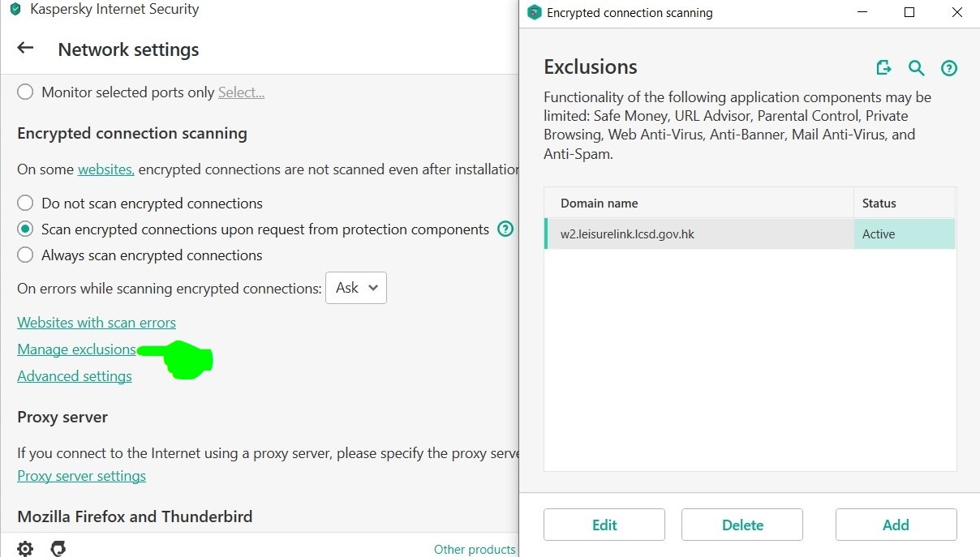Select 'Monitor selected ports only' radio button
The height and width of the screenshot is (557, 980).
pyautogui.click(x=25, y=92)
